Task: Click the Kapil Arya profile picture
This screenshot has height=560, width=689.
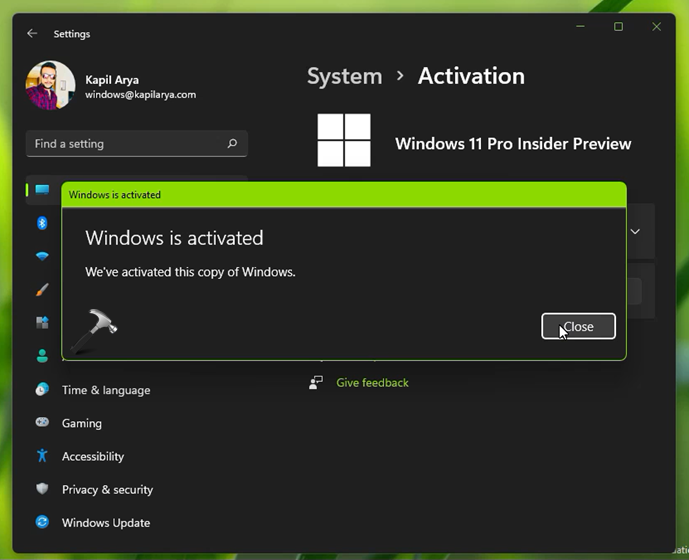Action: pyautogui.click(x=50, y=85)
